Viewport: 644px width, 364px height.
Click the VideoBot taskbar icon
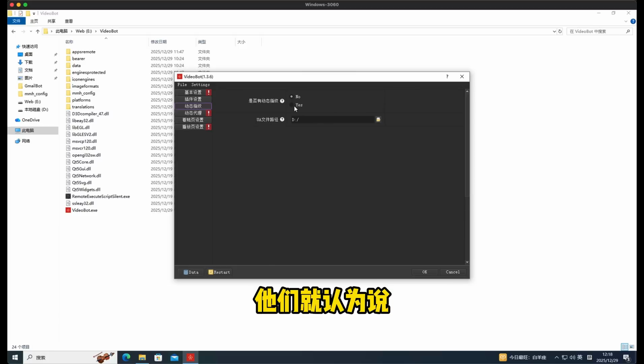click(191, 357)
